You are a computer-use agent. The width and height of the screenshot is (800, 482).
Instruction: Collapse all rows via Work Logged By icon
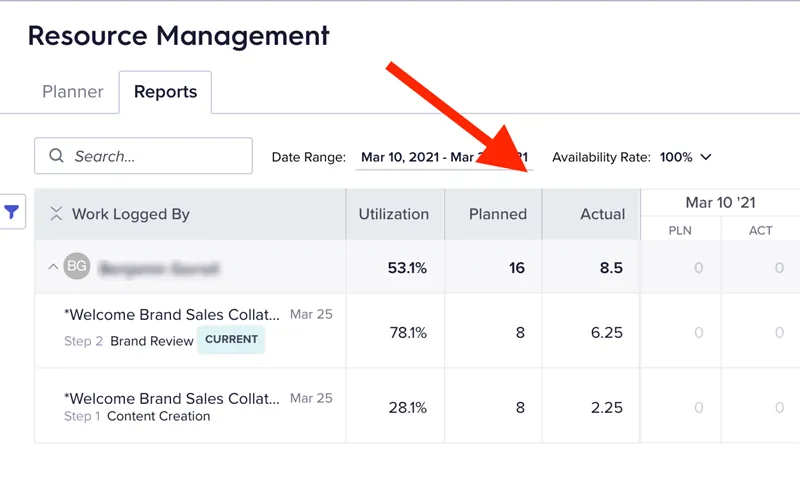[56, 214]
